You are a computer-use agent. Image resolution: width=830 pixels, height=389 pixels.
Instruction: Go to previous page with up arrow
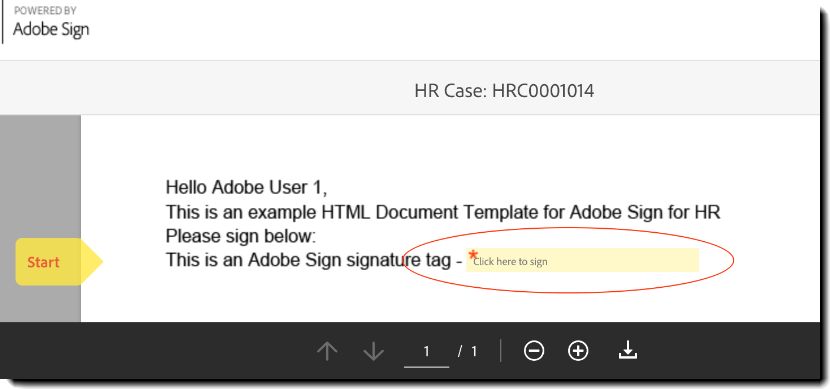point(327,351)
